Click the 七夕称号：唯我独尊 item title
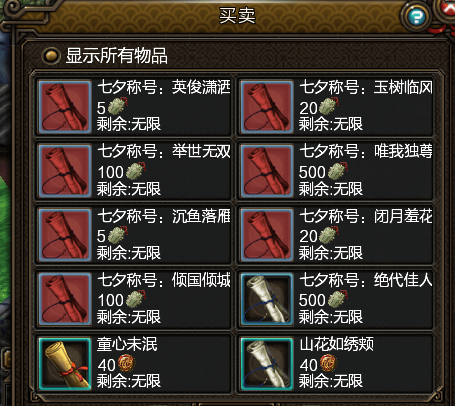 point(366,152)
